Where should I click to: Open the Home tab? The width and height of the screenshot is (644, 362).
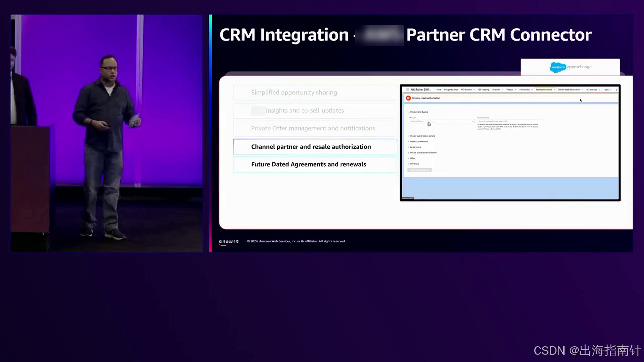(439, 89)
